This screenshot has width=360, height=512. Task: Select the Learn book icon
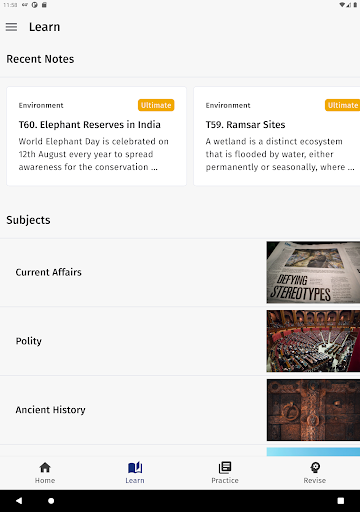coord(135,468)
